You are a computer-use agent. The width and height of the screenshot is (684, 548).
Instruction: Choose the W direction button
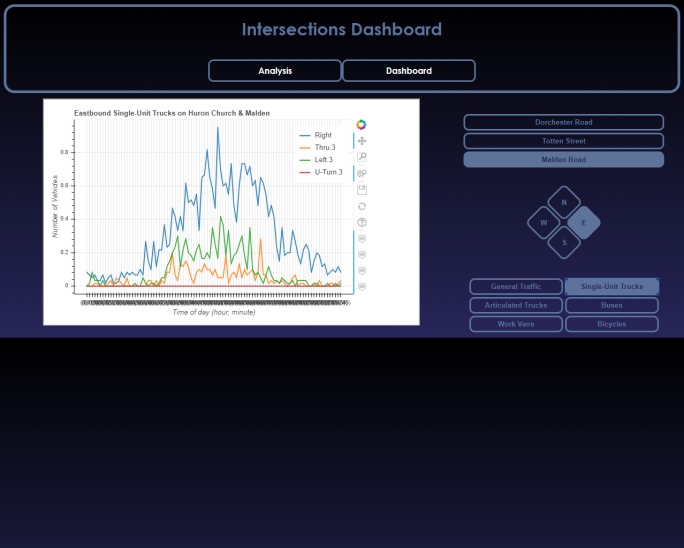pos(544,223)
